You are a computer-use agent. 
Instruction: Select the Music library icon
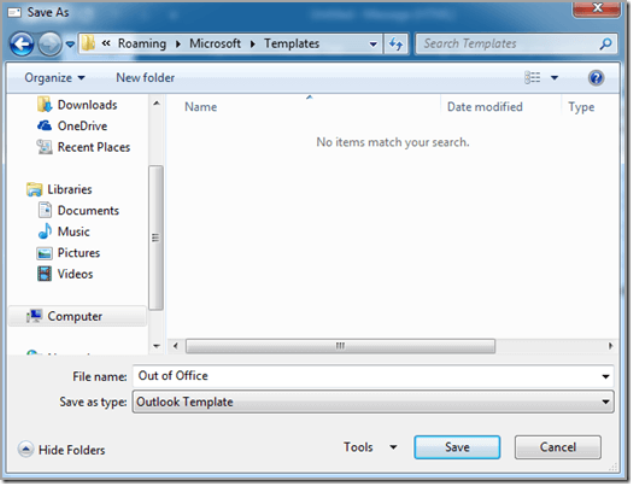pos(44,232)
